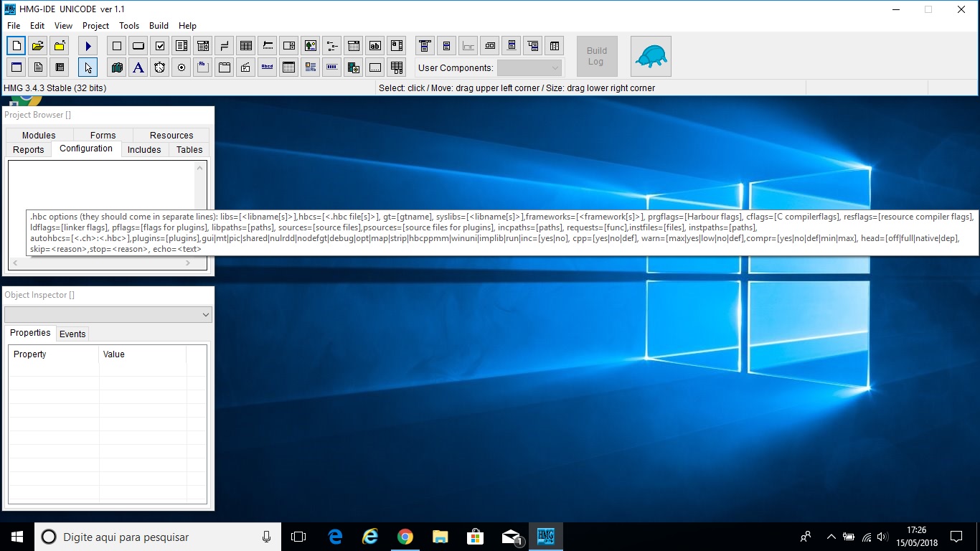Switch to the Tables tab
Screen dimensions: 980x551
(x=189, y=149)
